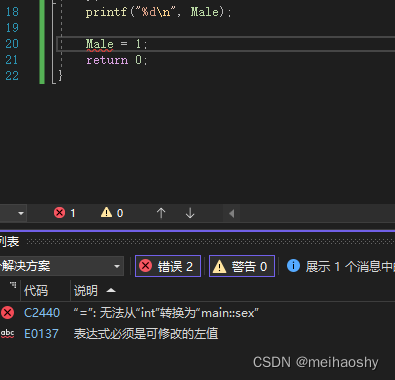Toggle the 警告 0 warnings filter
Image resolution: width=395 pixels, height=380 pixels.
click(x=242, y=266)
